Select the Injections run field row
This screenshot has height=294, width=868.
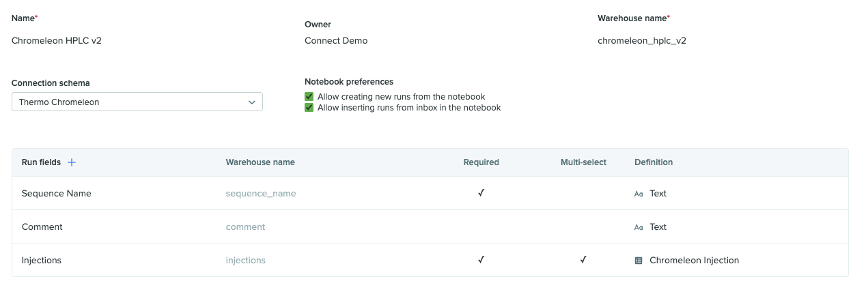tap(430, 261)
